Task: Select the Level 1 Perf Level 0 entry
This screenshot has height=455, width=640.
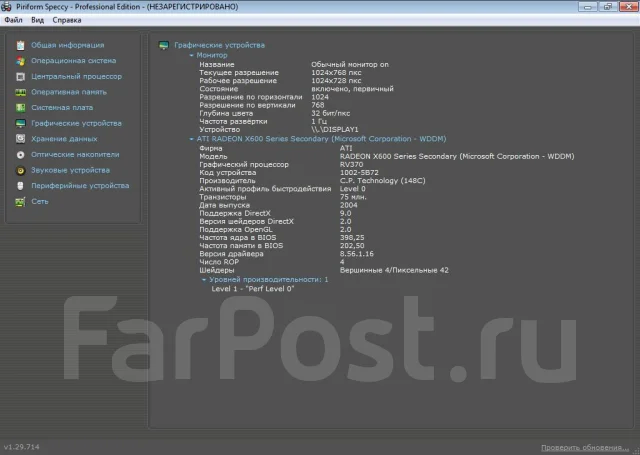Action: (253, 289)
